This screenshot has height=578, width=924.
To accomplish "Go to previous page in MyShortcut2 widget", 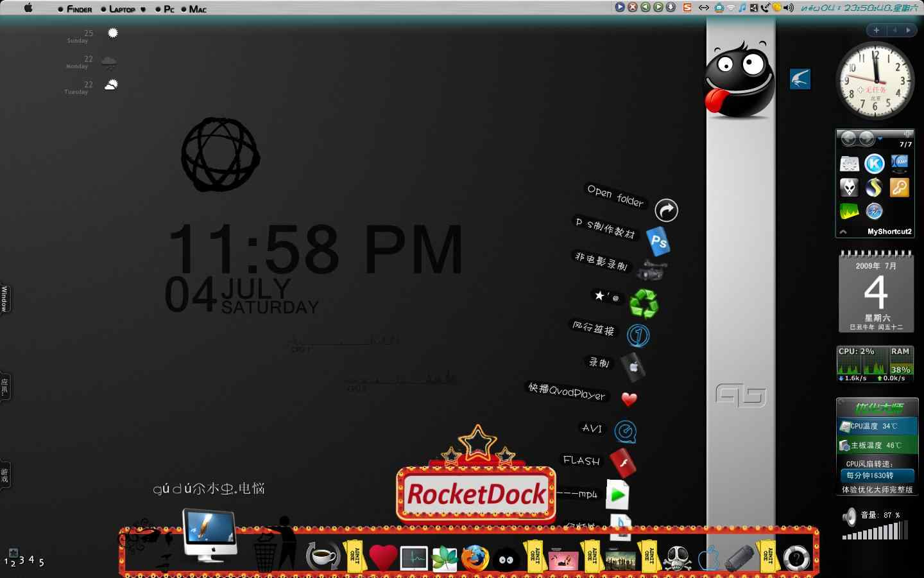I will click(x=848, y=138).
